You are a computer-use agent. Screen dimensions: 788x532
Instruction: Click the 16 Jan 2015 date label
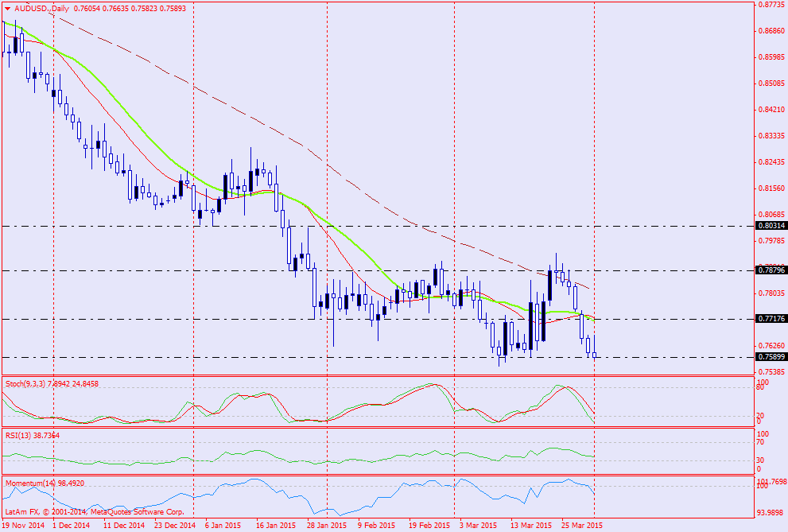click(x=276, y=526)
